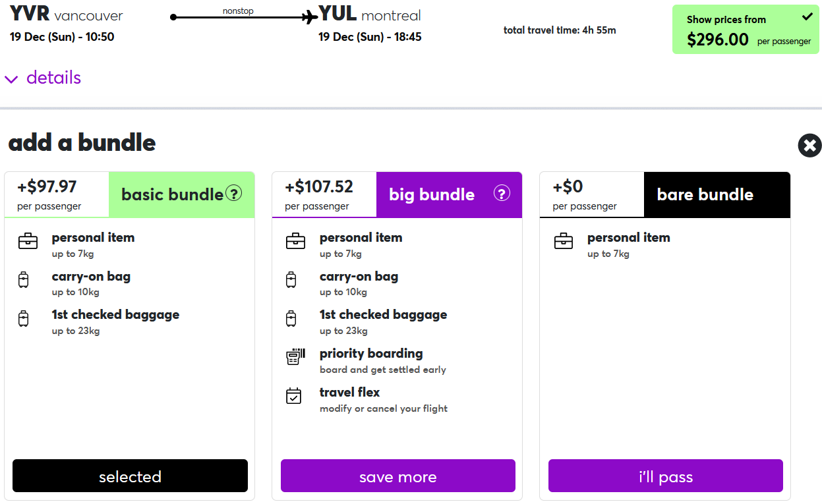Decline bundles with i'll pass button

(x=665, y=476)
